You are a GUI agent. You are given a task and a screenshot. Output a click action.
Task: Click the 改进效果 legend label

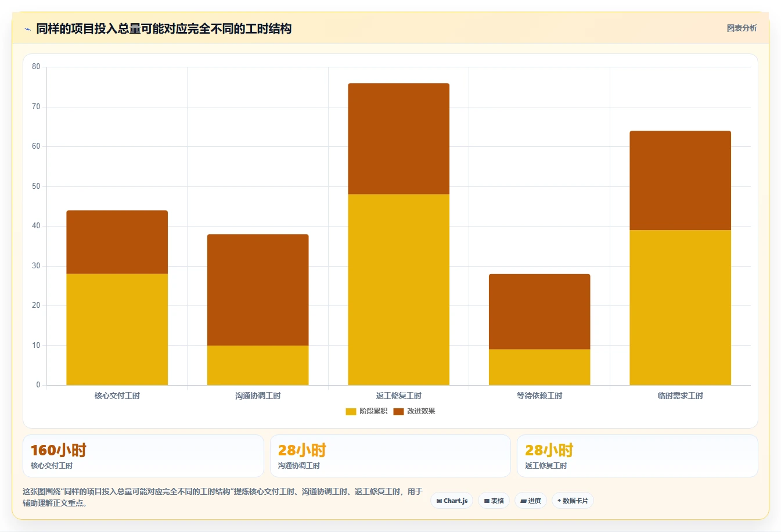click(421, 411)
